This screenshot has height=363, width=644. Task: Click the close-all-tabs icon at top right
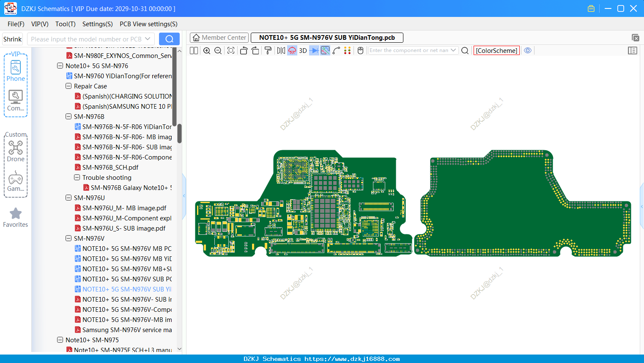pos(635,38)
